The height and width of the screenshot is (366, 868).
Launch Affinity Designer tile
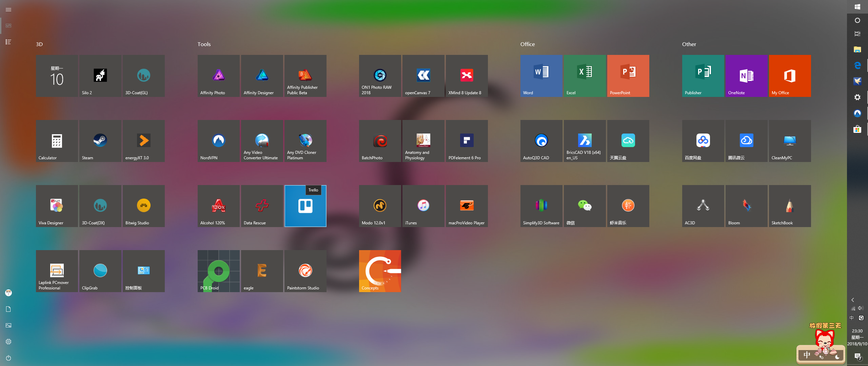click(x=262, y=76)
